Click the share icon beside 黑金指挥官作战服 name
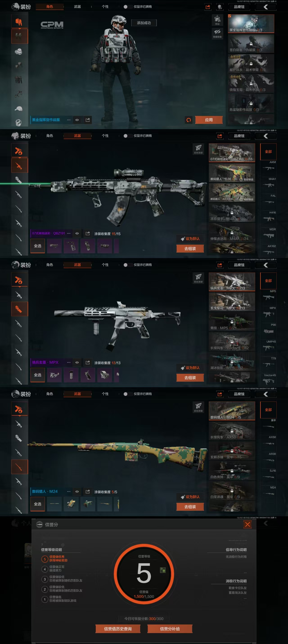The height and width of the screenshot is (644, 288). pyautogui.click(x=88, y=120)
